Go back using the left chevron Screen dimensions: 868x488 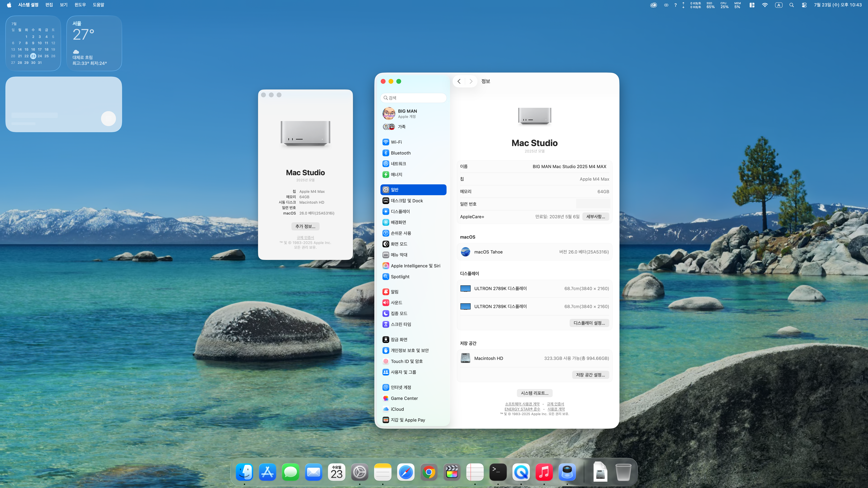[459, 81]
